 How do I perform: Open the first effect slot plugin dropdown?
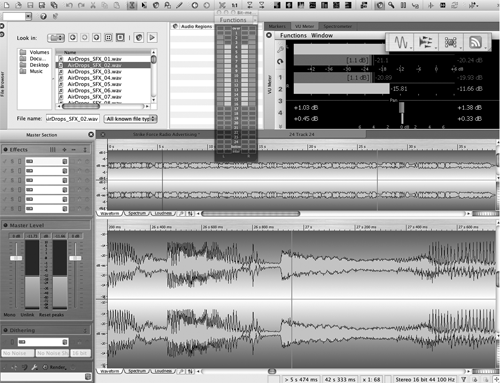(65, 161)
